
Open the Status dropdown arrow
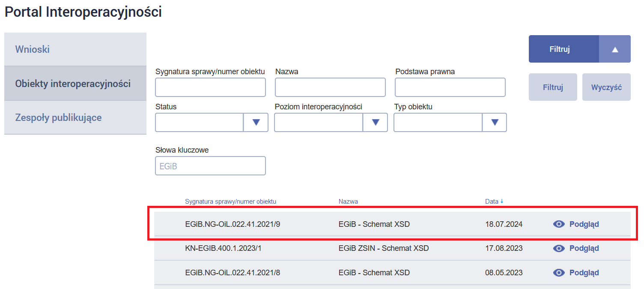pyautogui.click(x=256, y=123)
